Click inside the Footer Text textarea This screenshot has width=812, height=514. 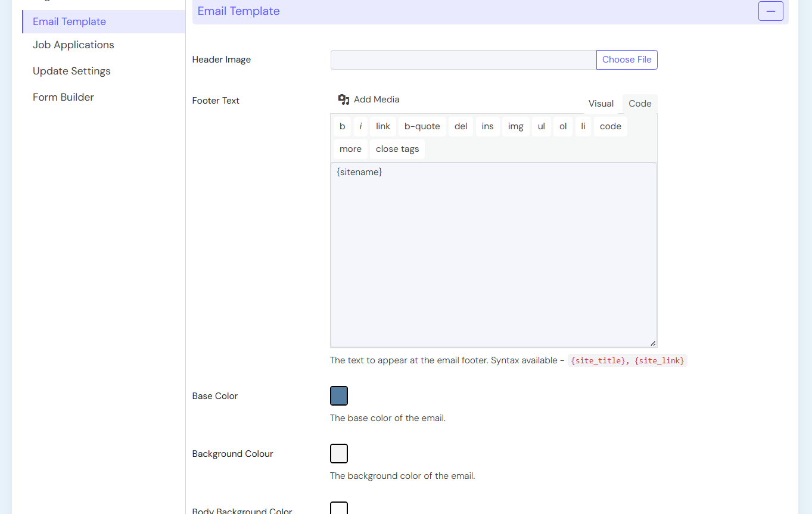click(493, 256)
